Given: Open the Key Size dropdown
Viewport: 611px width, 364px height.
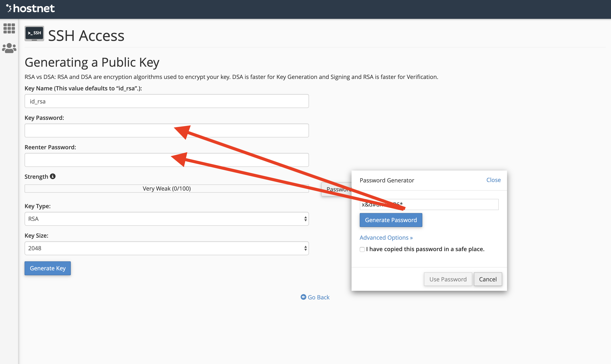Looking at the screenshot, I should click(167, 248).
